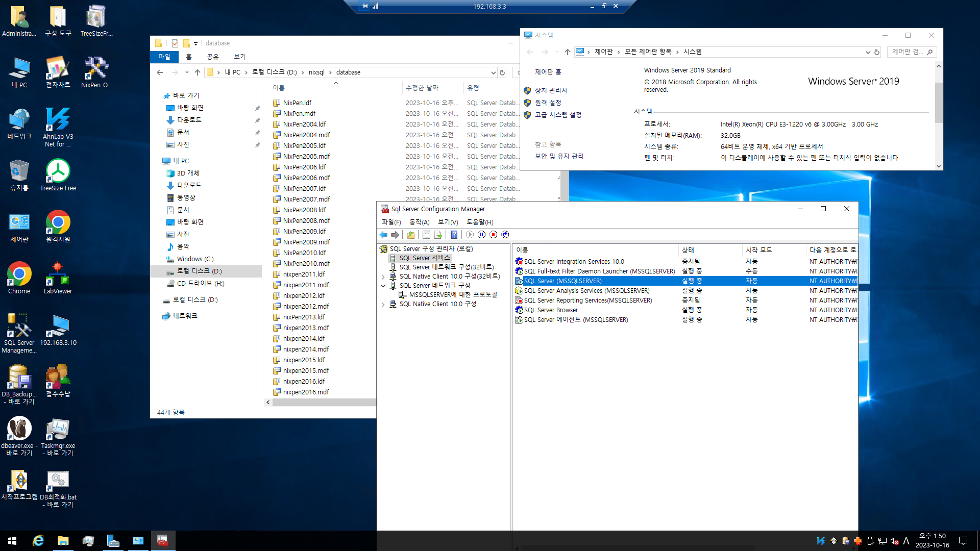The width and height of the screenshot is (980, 551).
Task: Collapse the SQL Server 네트워크 구성 node
Action: click(383, 286)
